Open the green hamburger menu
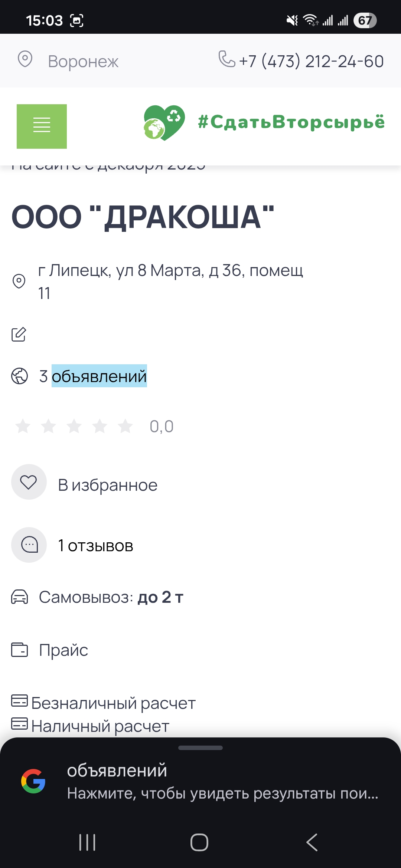 pos(42,126)
